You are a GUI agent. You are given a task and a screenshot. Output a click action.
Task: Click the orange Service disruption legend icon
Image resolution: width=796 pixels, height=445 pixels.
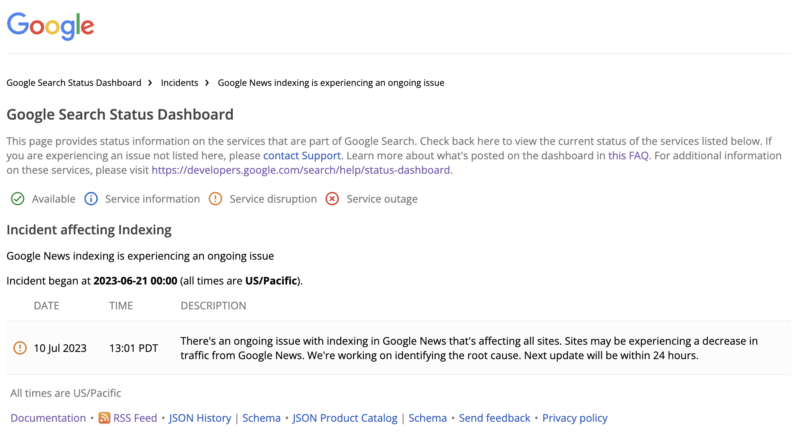tap(215, 199)
